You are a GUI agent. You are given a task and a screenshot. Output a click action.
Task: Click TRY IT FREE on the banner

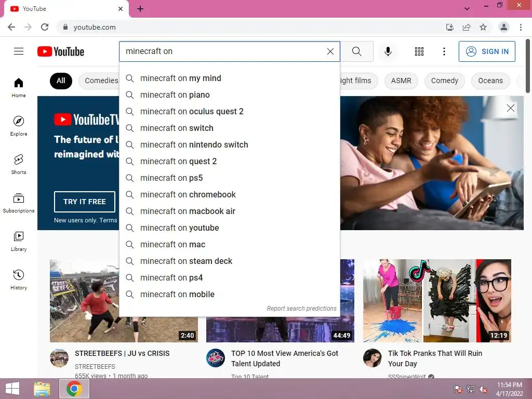[85, 202]
